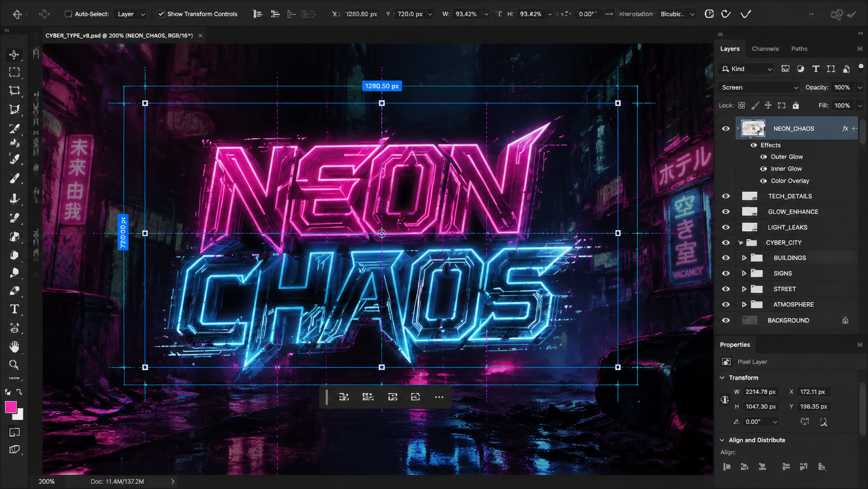The width and height of the screenshot is (868, 489).
Task: Cancel the transform with the cancel icon
Action: click(726, 14)
